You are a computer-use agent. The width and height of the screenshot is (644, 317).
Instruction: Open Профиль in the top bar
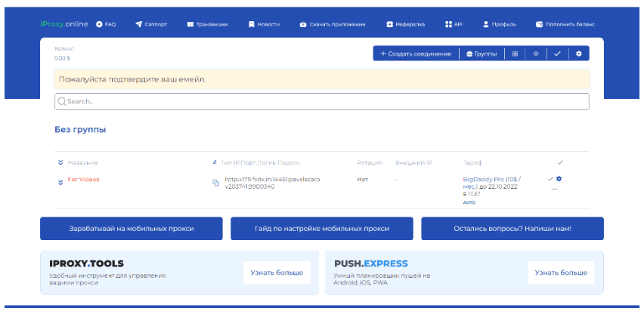pos(500,24)
